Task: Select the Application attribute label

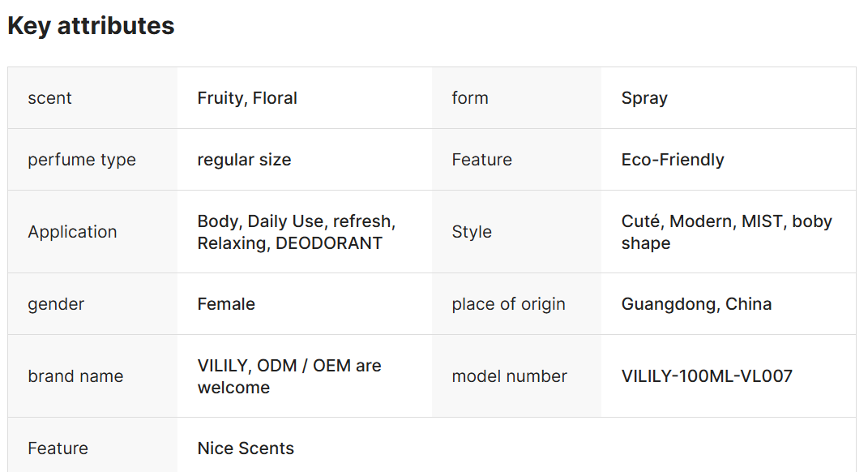Action: click(x=72, y=232)
